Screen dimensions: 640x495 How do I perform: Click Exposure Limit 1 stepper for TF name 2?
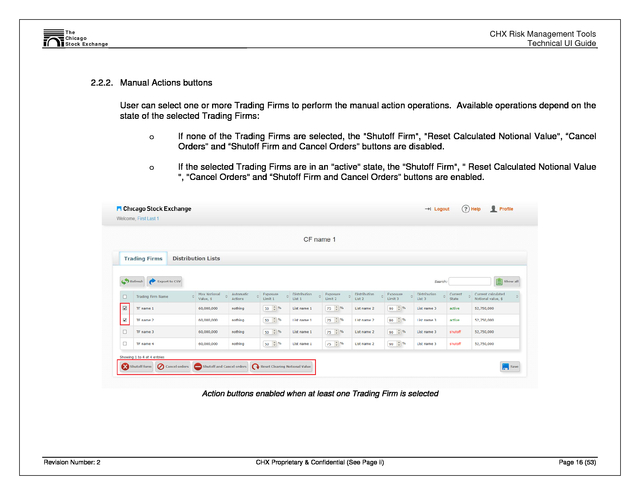[275, 320]
